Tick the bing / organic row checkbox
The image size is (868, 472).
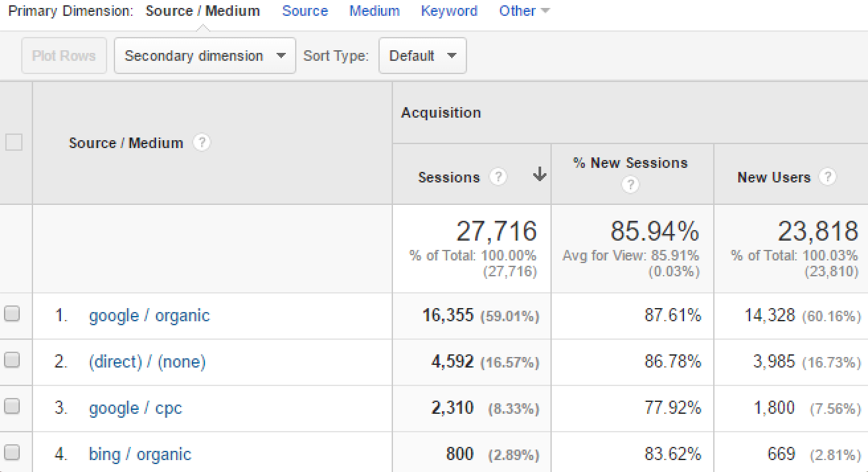pos(13,453)
